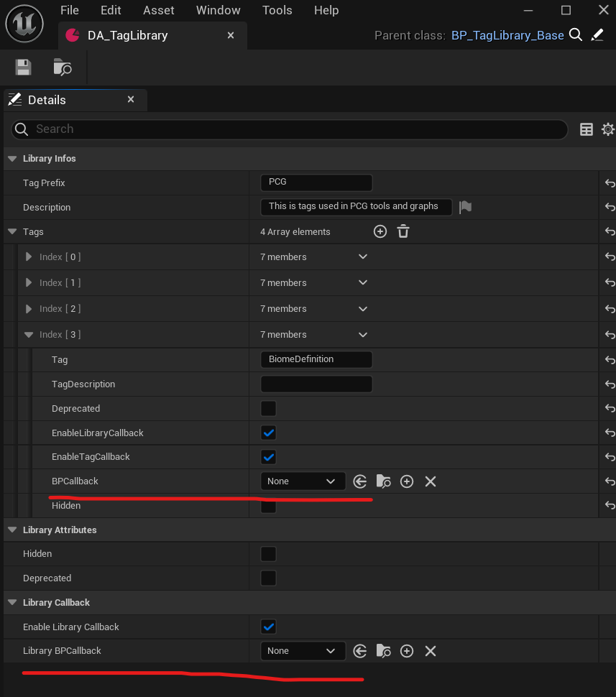The image size is (616, 697).
Task: Empty the Tags array with trash icon
Action: click(403, 231)
